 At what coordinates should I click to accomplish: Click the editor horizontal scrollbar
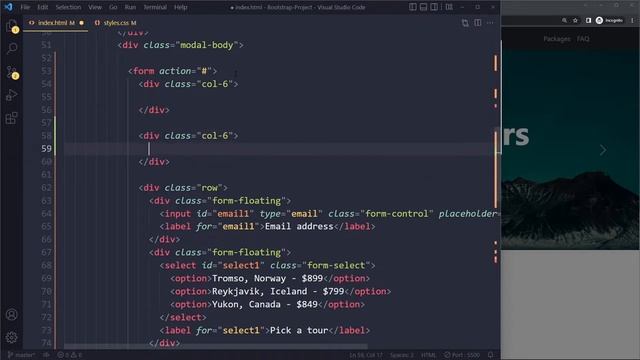click(x=216, y=346)
